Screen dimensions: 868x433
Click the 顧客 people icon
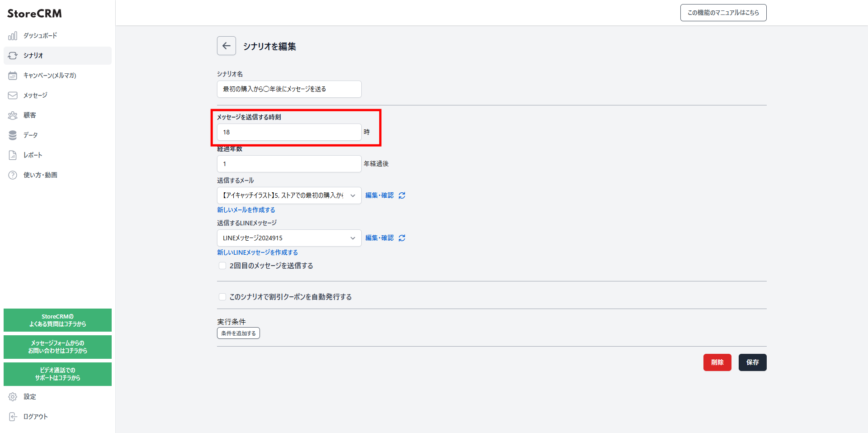tap(13, 115)
